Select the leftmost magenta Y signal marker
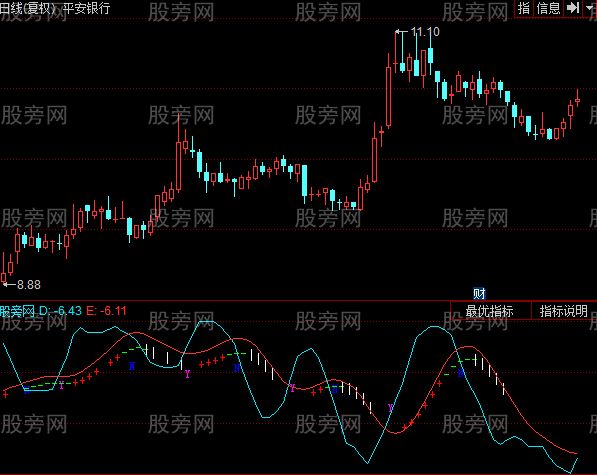The width and height of the screenshot is (597, 475). coord(62,386)
